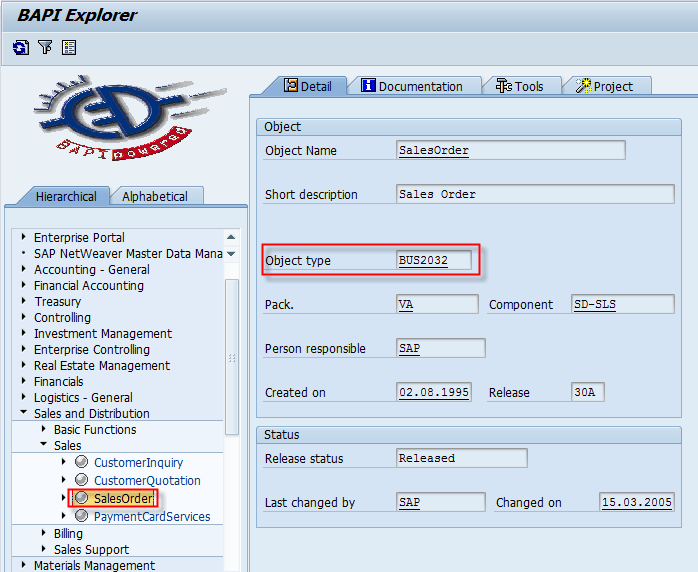
Task: Switch to the Documentation tab
Action: click(412, 86)
